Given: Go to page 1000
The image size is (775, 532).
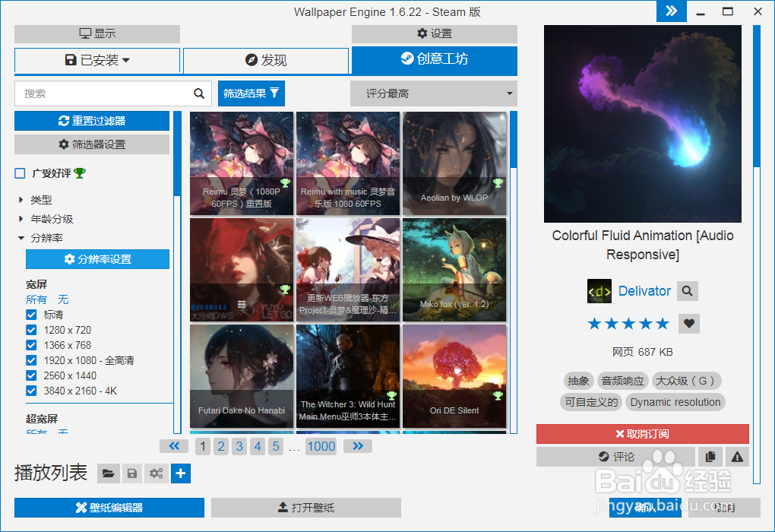Looking at the screenshot, I should tap(321, 446).
